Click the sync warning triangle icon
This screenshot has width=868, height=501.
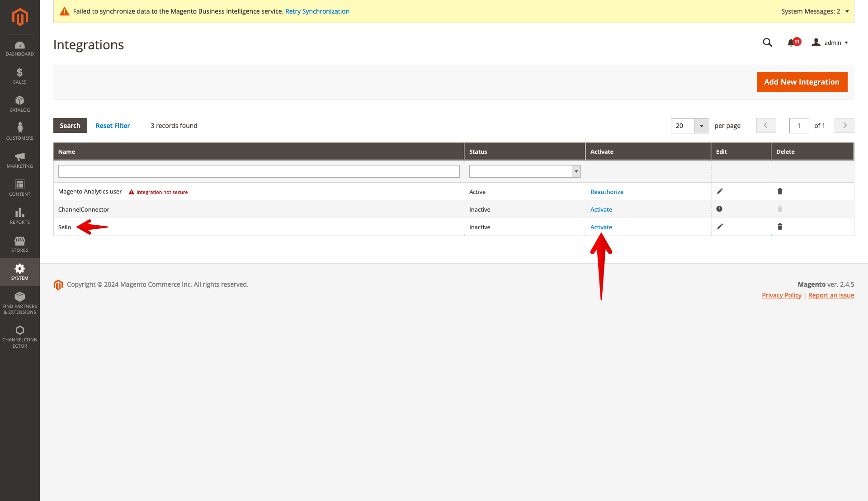[65, 11]
